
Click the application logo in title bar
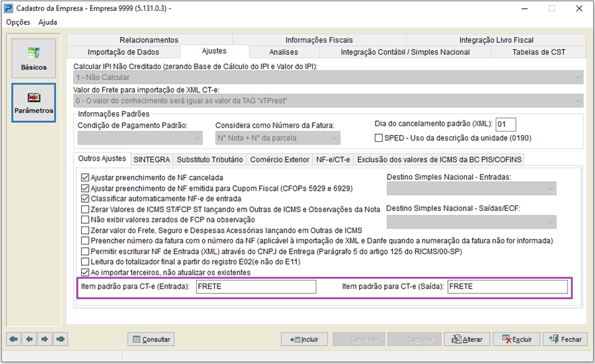pos(8,8)
